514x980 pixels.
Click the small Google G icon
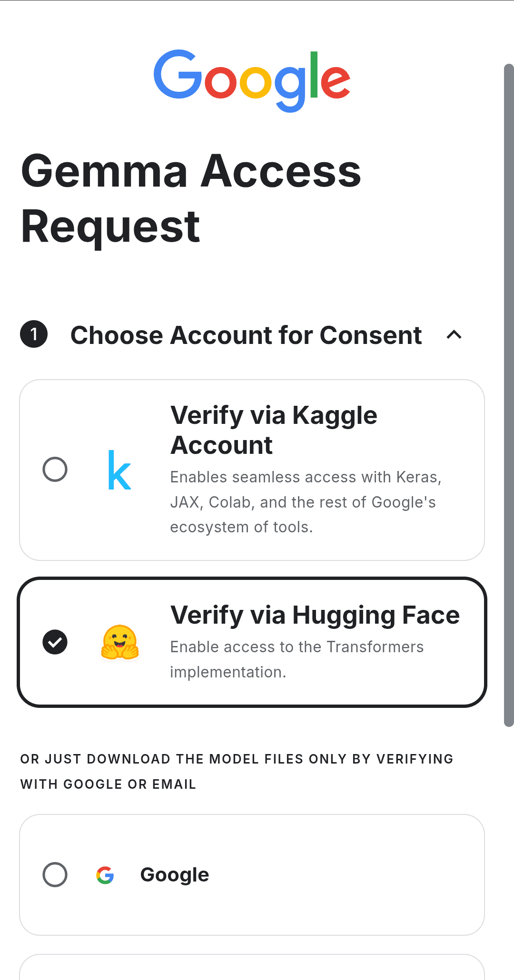tap(105, 875)
